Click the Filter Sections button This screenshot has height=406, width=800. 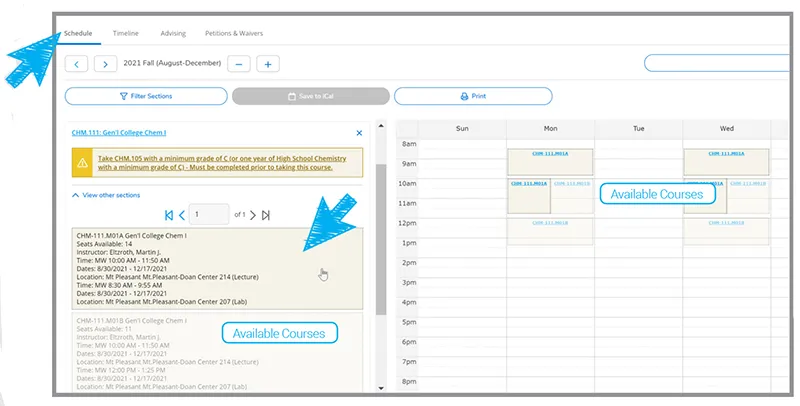click(144, 96)
